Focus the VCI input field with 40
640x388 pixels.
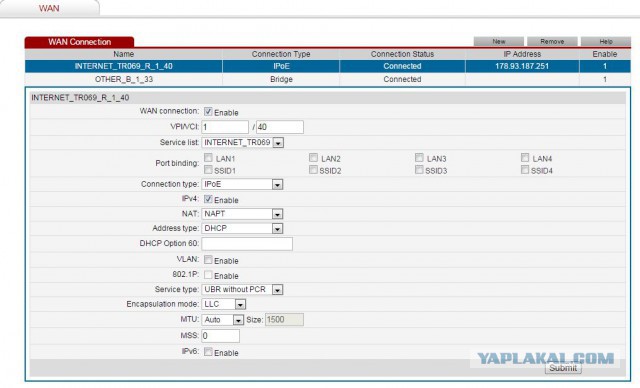point(280,127)
